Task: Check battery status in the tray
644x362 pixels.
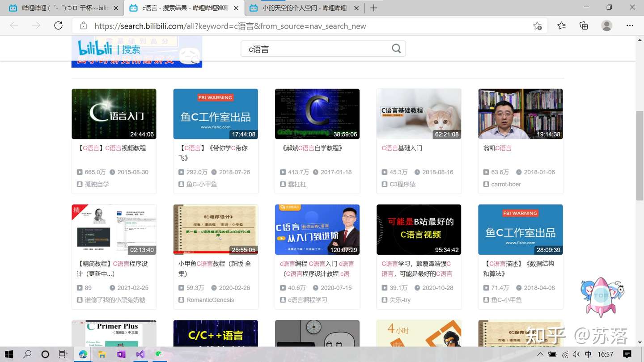Action: click(553, 354)
